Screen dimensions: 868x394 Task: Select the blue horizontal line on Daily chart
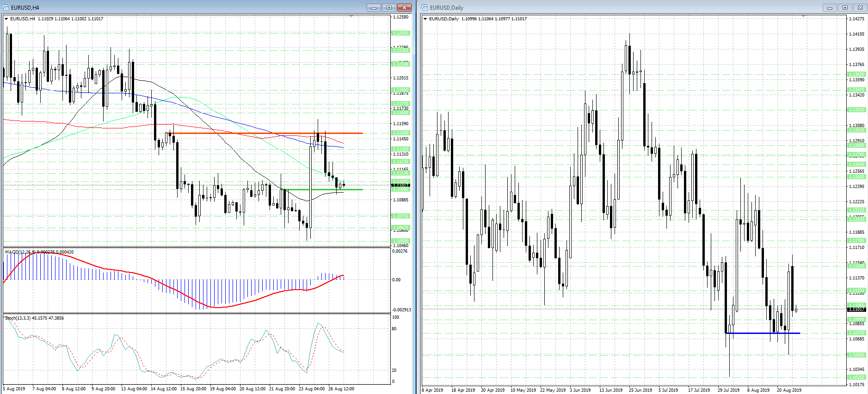(763, 333)
